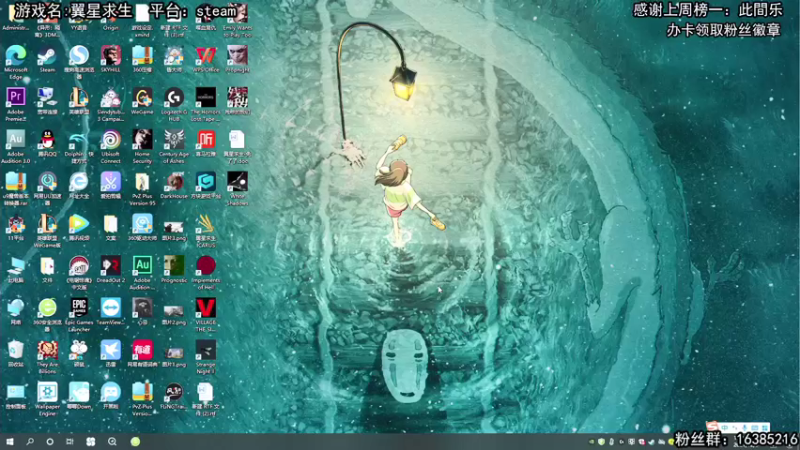The width and height of the screenshot is (800, 450).
Task: Open taskbar search magnifier
Action: coord(30,441)
